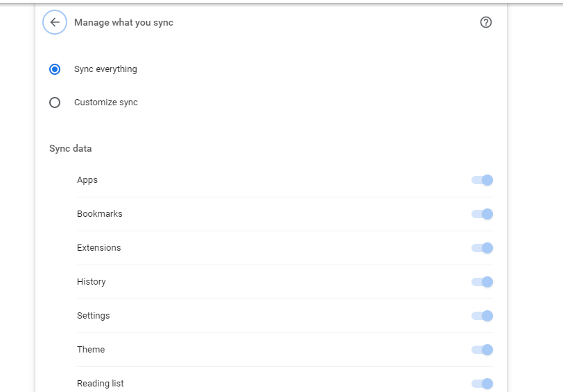Toggle the Apps sync switch

tap(482, 180)
